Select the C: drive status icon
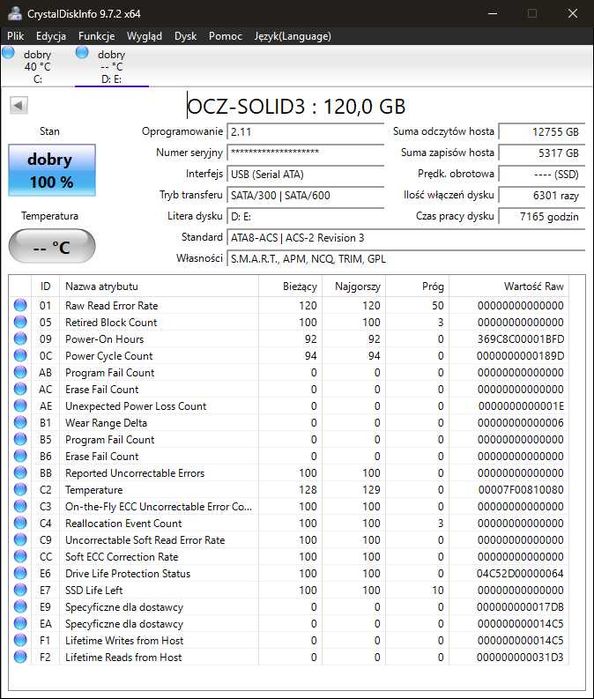This screenshot has width=594, height=699. click(x=8, y=53)
